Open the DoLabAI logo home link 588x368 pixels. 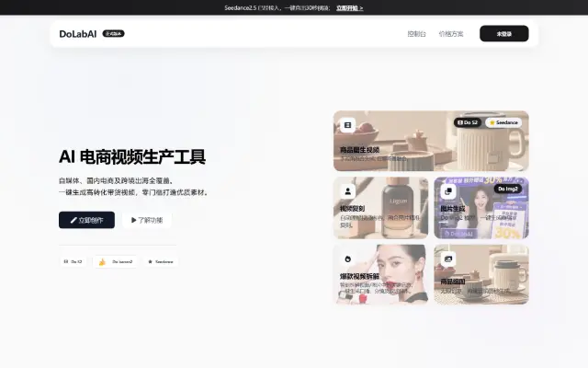pyautogui.click(x=78, y=34)
